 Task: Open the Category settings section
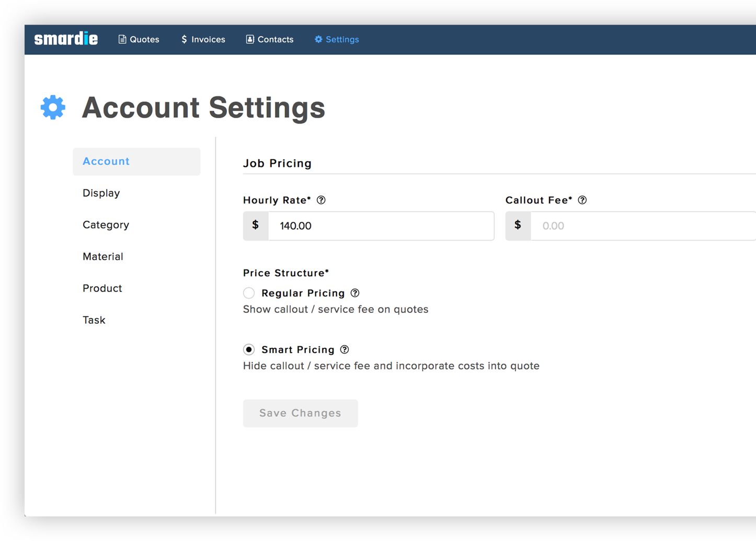[106, 225]
